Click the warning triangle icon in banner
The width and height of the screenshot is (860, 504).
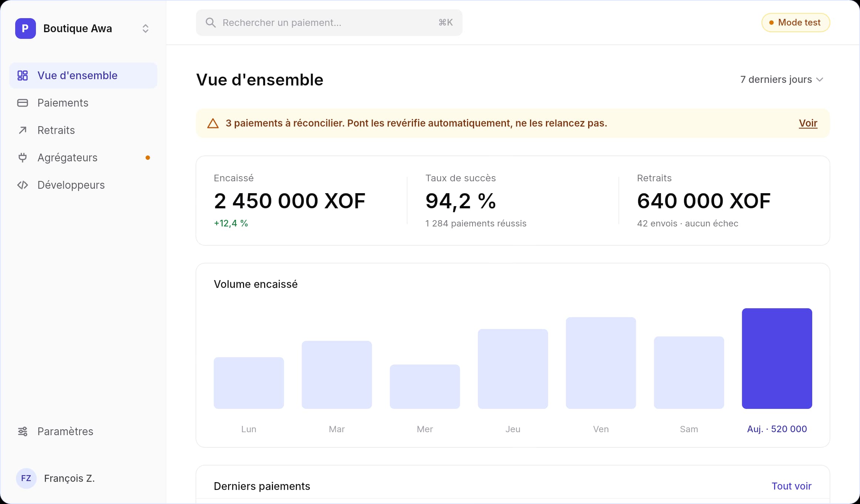(x=213, y=123)
